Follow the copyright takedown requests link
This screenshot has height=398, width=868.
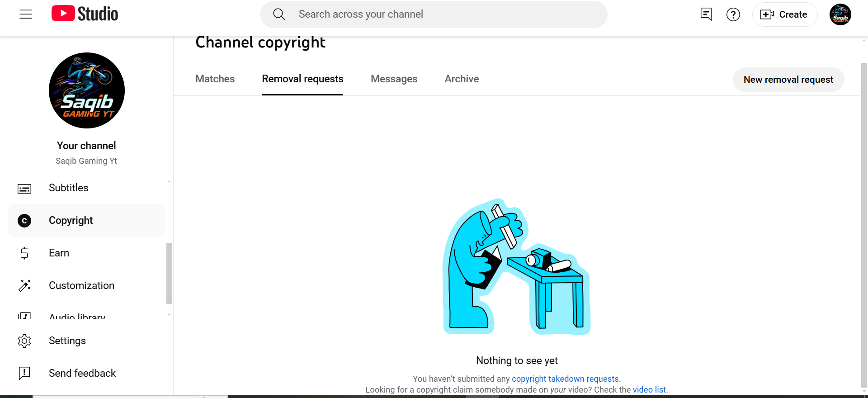click(565, 379)
